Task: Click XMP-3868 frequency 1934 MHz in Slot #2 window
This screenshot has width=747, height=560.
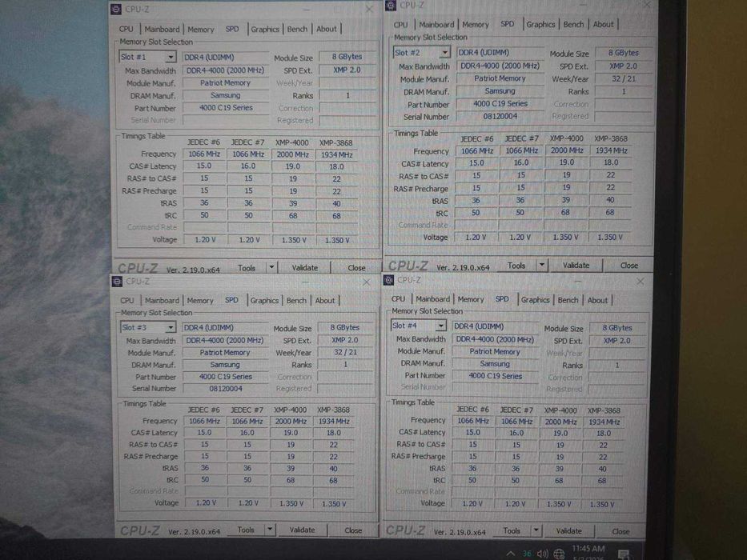Action: click(611, 150)
